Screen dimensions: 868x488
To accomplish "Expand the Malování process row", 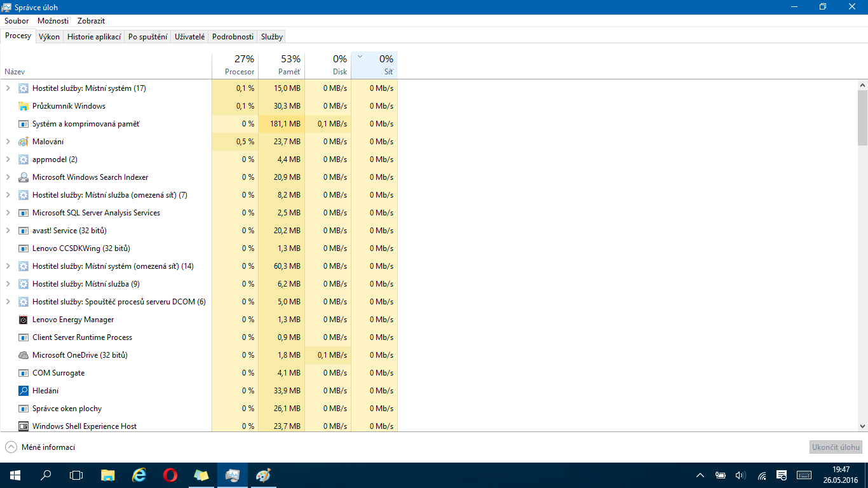I will click(x=8, y=142).
